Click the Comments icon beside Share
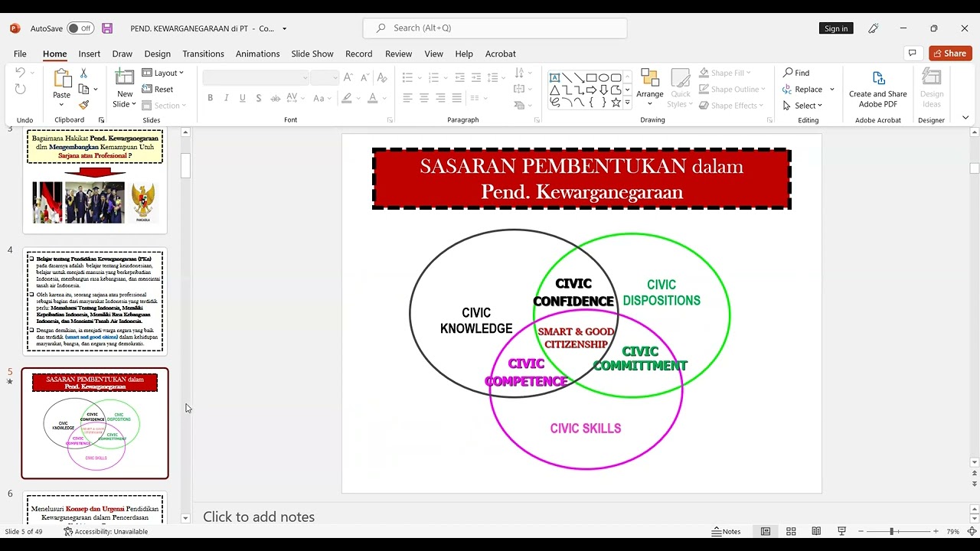 (912, 54)
